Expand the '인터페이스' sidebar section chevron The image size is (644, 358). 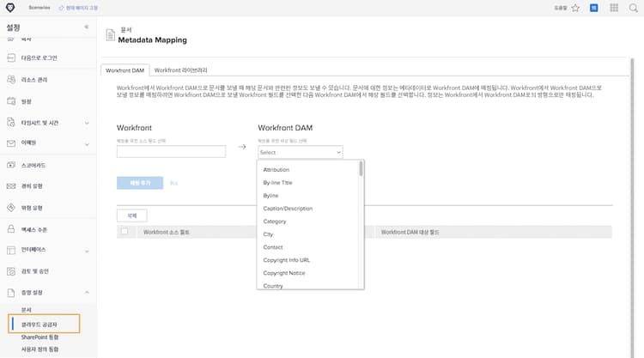click(87, 251)
